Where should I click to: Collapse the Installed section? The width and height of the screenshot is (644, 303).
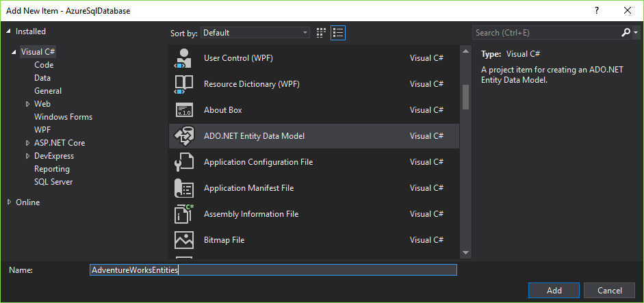(x=9, y=31)
